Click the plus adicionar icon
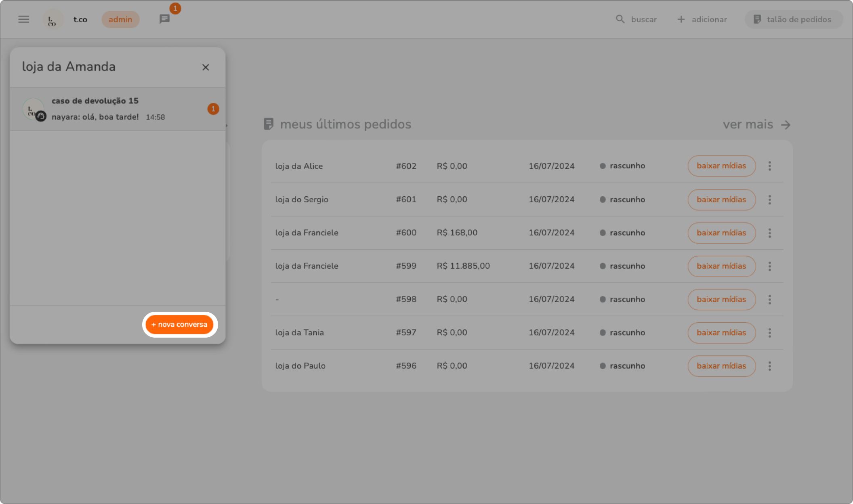The image size is (853, 504). click(681, 19)
